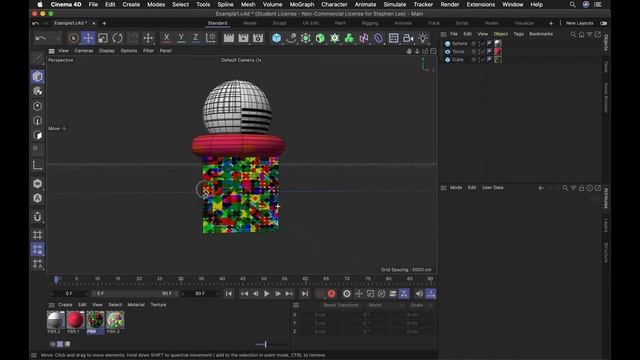This screenshot has width=640, height=360.
Task: Open the Spline pen tool icon
Action: click(x=291, y=38)
